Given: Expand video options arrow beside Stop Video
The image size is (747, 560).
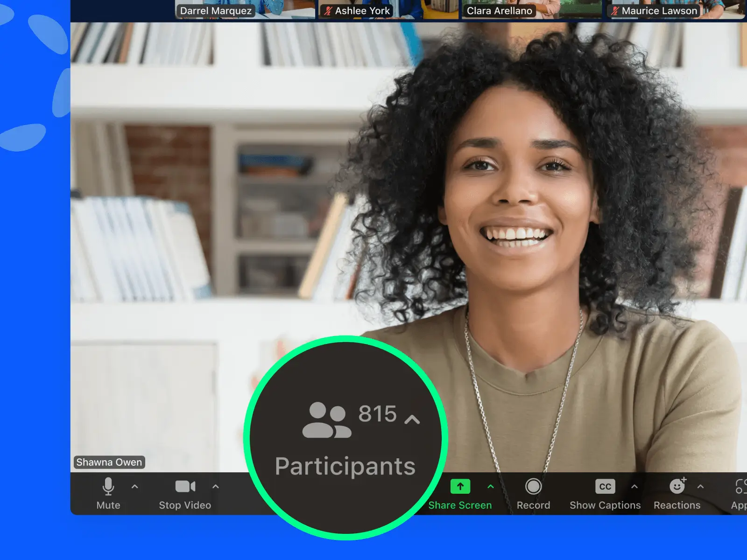Looking at the screenshot, I should point(215,486).
